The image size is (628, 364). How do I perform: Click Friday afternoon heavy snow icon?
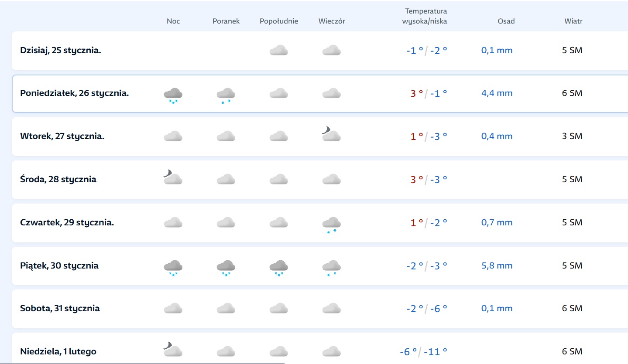pos(278,267)
